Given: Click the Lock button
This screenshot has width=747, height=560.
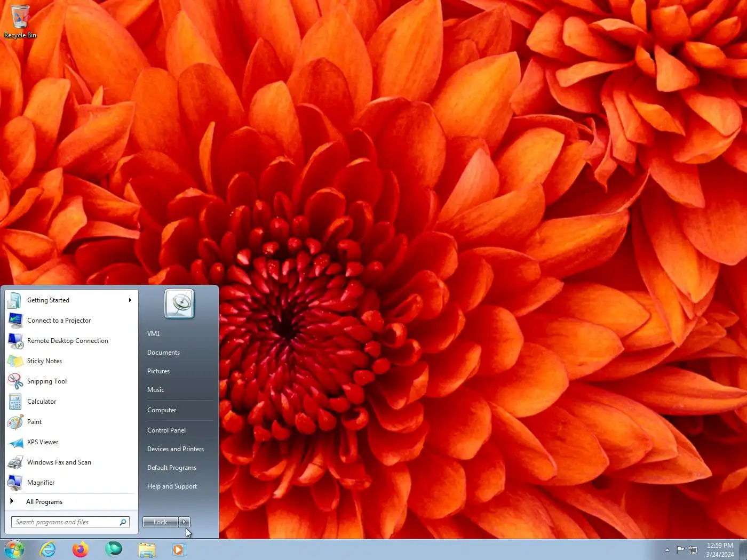Looking at the screenshot, I should [161, 522].
